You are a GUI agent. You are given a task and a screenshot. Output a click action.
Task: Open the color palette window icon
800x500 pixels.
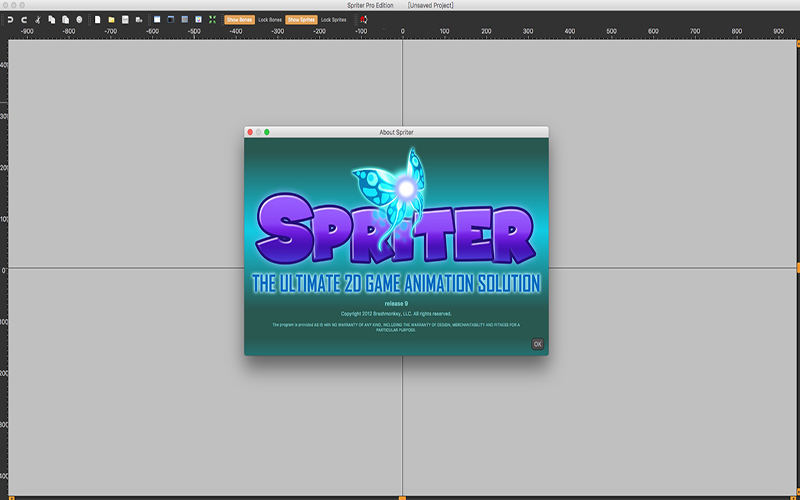(x=198, y=20)
